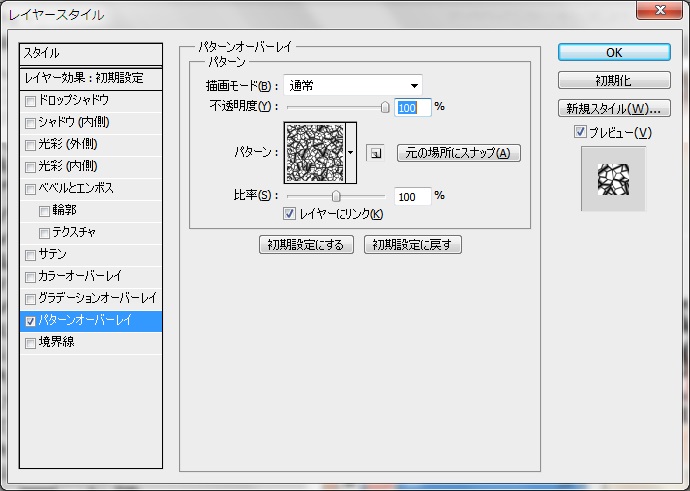Select the グラデーションオーバーレイ effect label
The width and height of the screenshot is (690, 491).
tap(97, 298)
